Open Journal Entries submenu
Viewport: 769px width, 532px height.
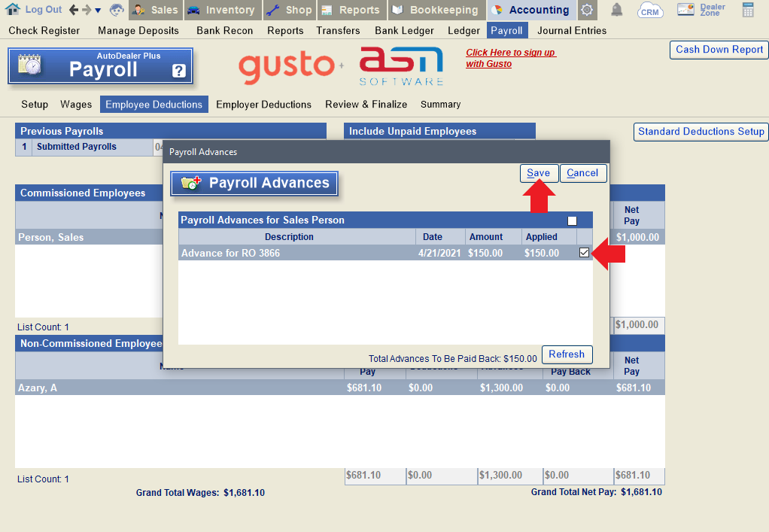coord(572,30)
